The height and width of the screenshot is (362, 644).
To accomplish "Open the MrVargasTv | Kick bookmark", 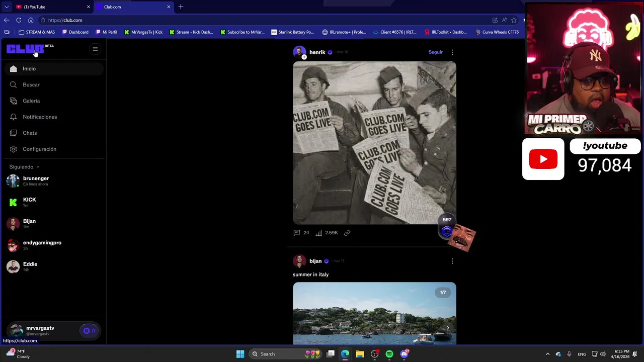I will coord(143,32).
